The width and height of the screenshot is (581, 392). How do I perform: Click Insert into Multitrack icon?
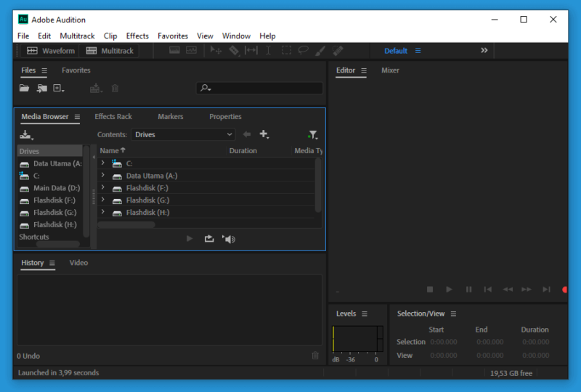[96, 88]
